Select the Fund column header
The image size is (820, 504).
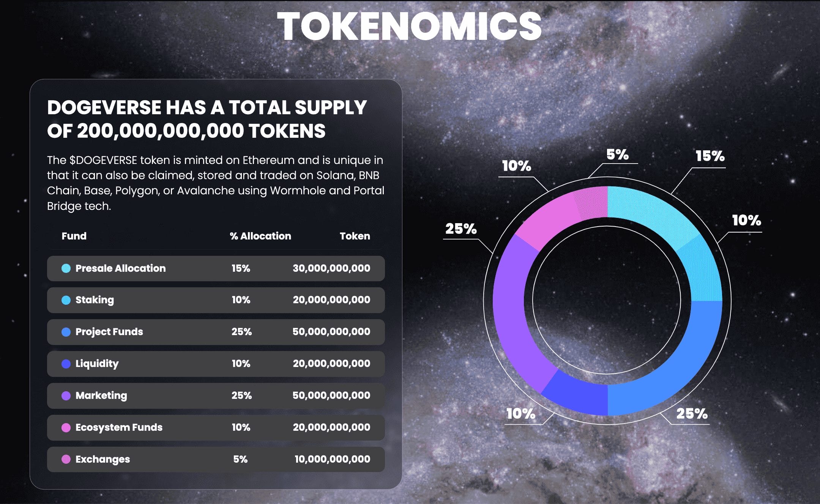[x=74, y=236]
